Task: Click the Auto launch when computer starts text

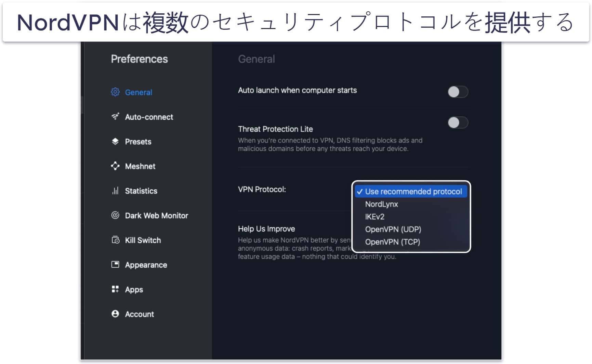Action: (297, 90)
